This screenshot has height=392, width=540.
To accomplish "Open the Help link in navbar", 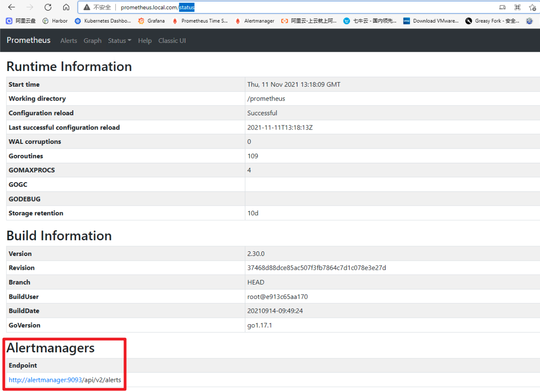I will point(145,41).
